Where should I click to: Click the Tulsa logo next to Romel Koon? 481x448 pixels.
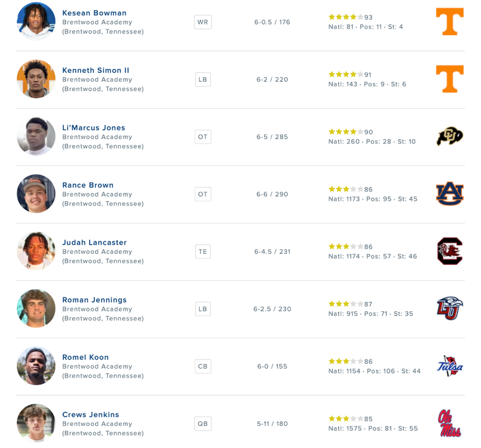(450, 366)
